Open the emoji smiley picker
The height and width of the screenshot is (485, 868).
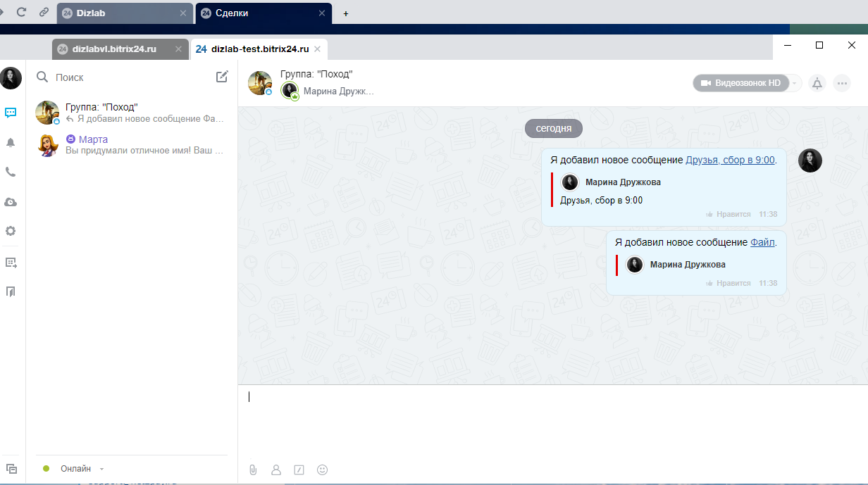click(323, 470)
